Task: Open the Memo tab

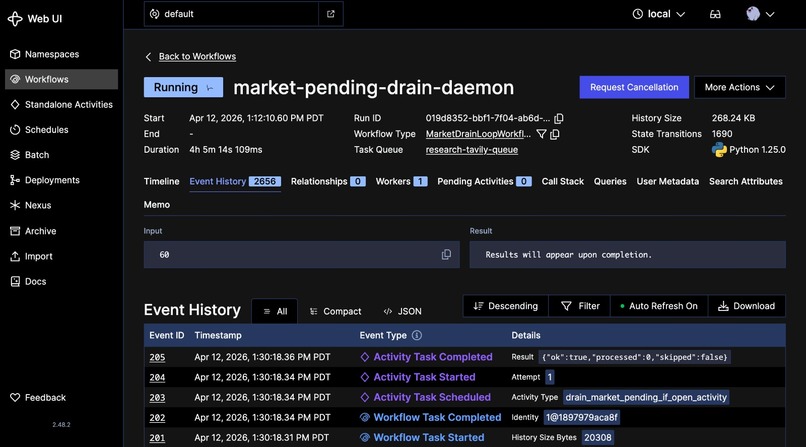Action: [157, 204]
